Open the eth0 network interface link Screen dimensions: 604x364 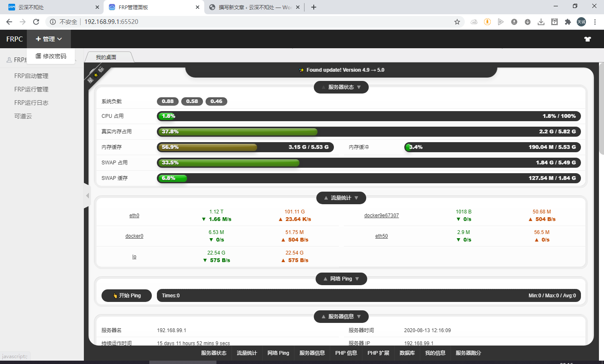pyautogui.click(x=134, y=216)
